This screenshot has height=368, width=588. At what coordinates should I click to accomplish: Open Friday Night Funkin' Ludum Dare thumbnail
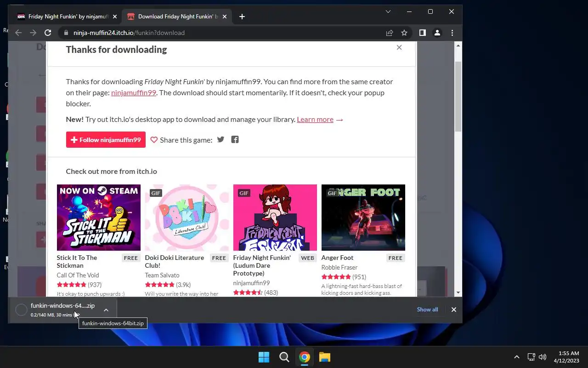tap(275, 218)
